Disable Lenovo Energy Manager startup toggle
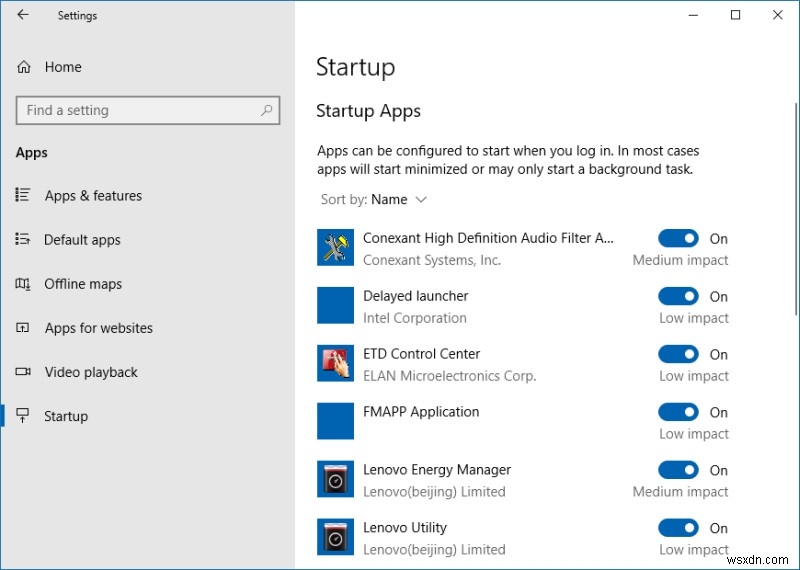Viewport: 800px width, 570px height. point(678,470)
